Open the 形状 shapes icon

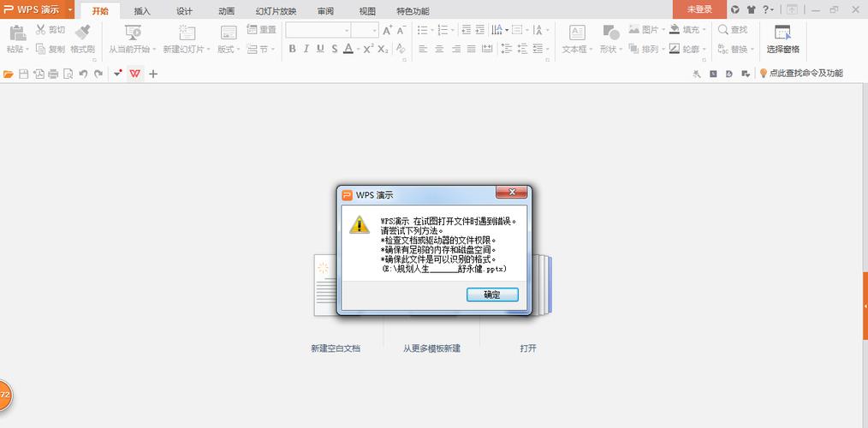coord(610,33)
